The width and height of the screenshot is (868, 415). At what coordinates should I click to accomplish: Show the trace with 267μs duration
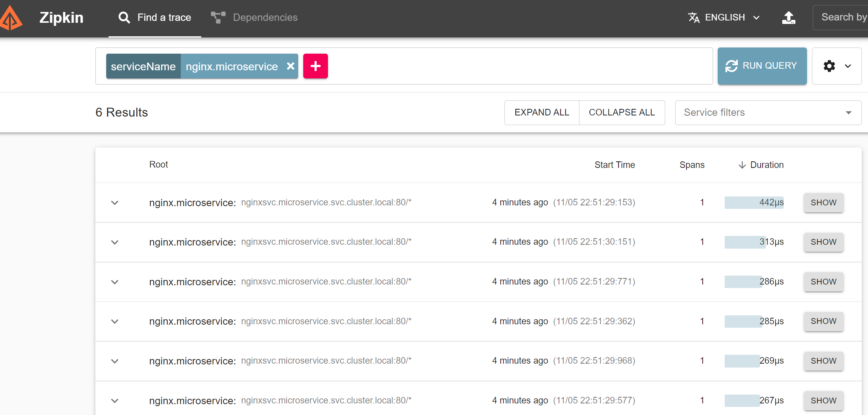point(824,401)
